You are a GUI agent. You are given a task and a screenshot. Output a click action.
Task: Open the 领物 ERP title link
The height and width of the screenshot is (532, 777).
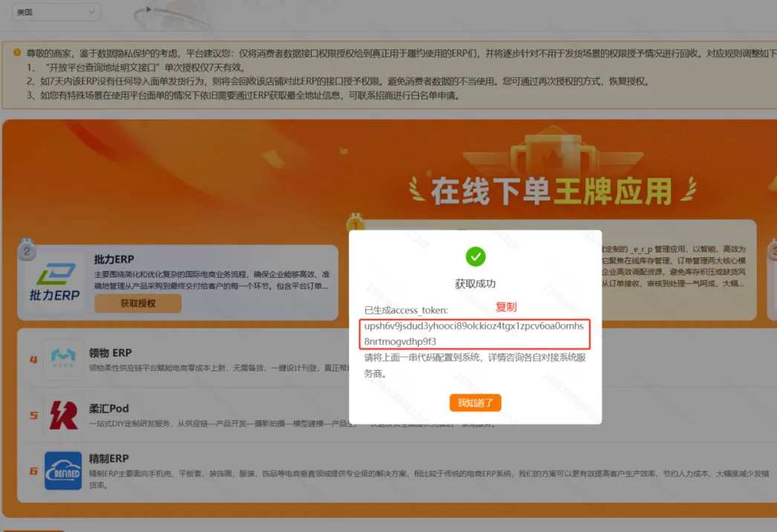[x=110, y=353]
